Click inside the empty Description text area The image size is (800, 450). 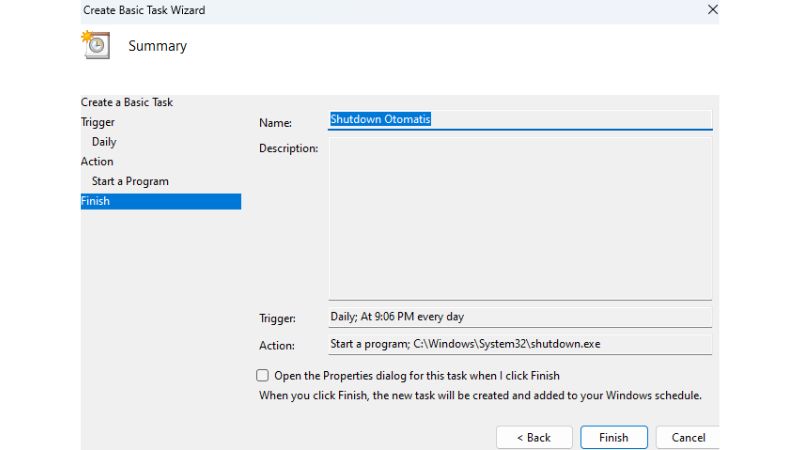click(x=520, y=218)
